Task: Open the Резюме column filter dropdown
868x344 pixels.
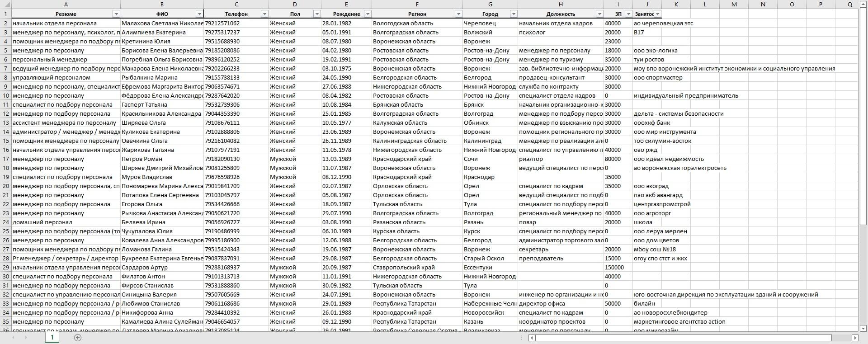Action: click(116, 14)
